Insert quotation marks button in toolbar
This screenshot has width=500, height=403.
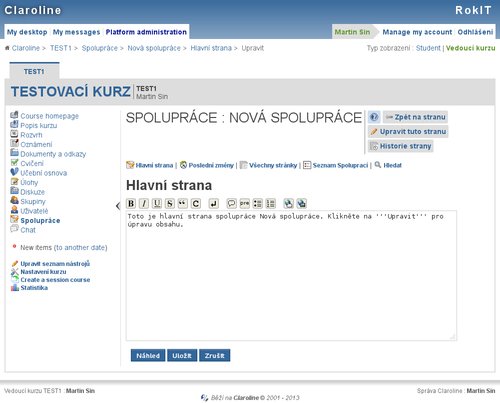click(183, 203)
